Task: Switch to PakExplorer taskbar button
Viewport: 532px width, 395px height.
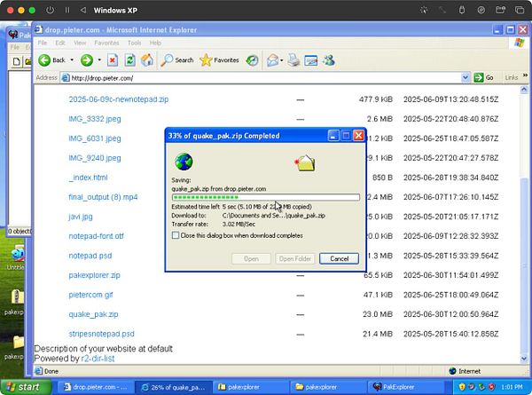Action: click(x=405, y=387)
